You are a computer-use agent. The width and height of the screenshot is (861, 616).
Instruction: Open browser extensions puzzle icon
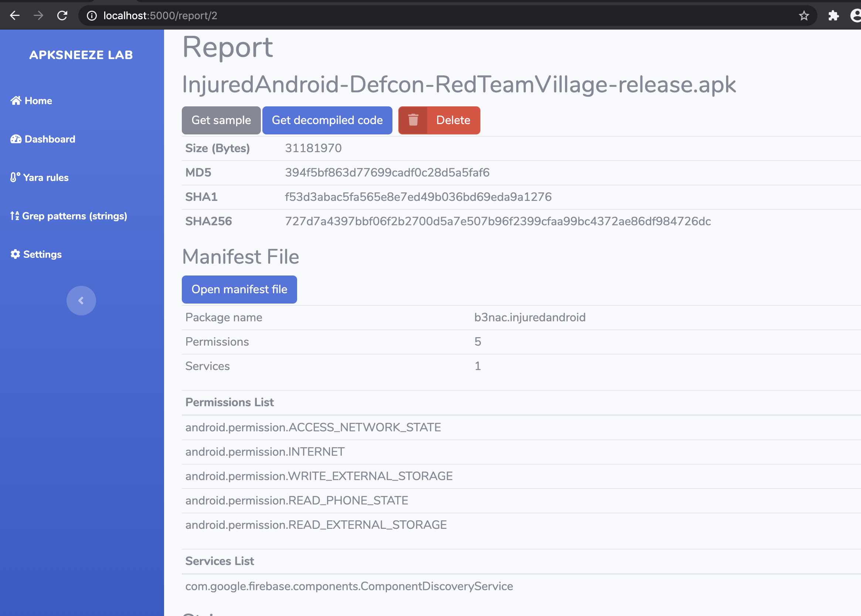(x=833, y=16)
